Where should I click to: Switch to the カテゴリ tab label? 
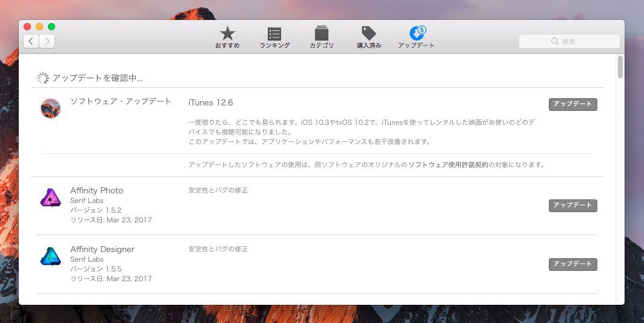coord(322,45)
